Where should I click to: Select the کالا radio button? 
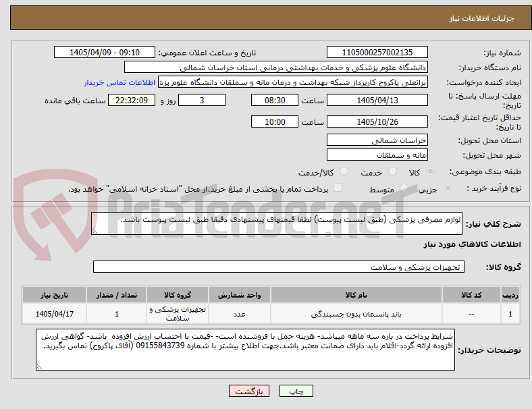(x=430, y=171)
